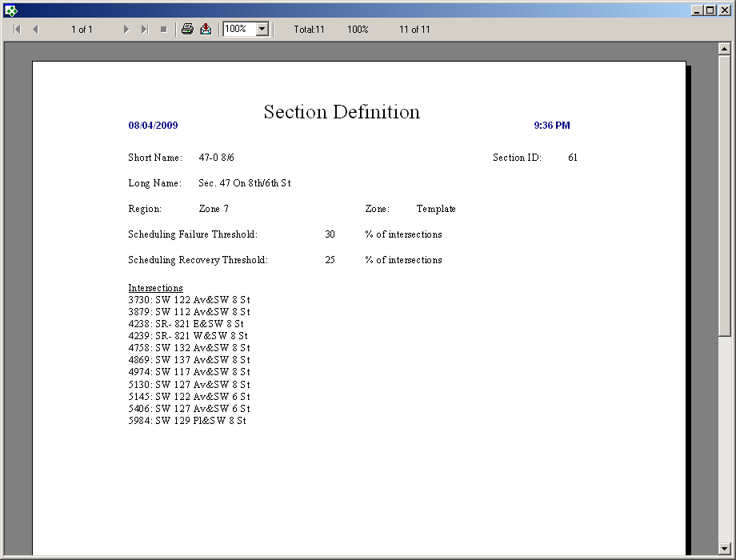This screenshot has height=560, width=736.
Task: Go to previous page arrow
Action: 35,30
